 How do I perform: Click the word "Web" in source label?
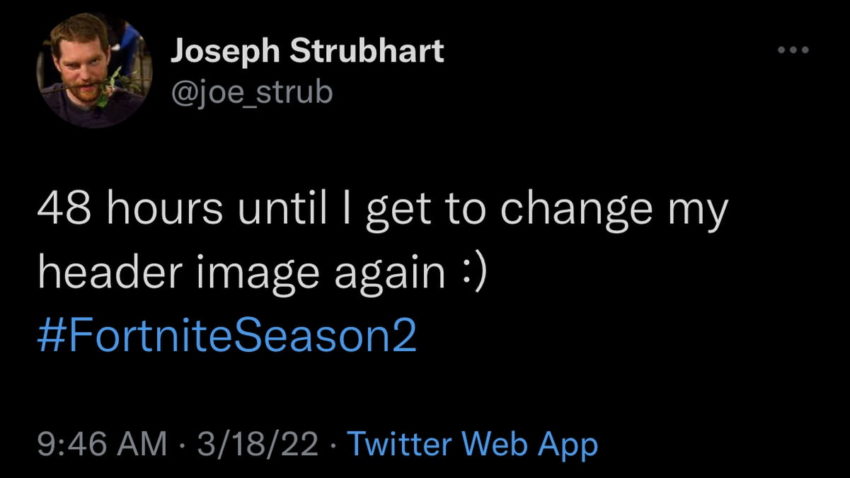pos(494,442)
